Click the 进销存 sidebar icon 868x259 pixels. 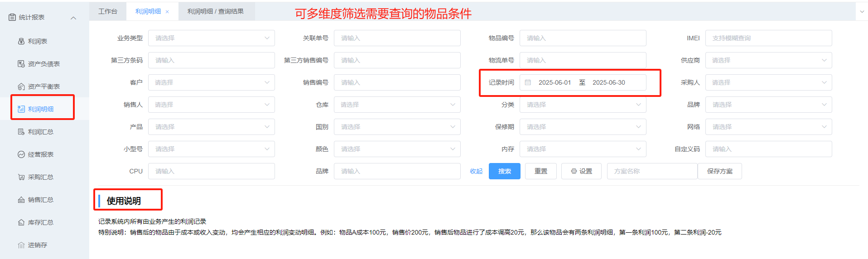pyautogui.click(x=21, y=245)
